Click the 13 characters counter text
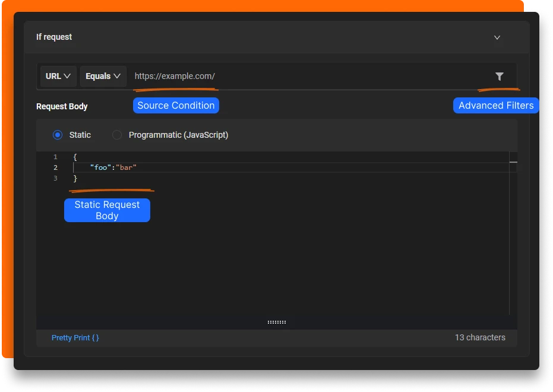This screenshot has width=553, height=392. [x=480, y=337]
